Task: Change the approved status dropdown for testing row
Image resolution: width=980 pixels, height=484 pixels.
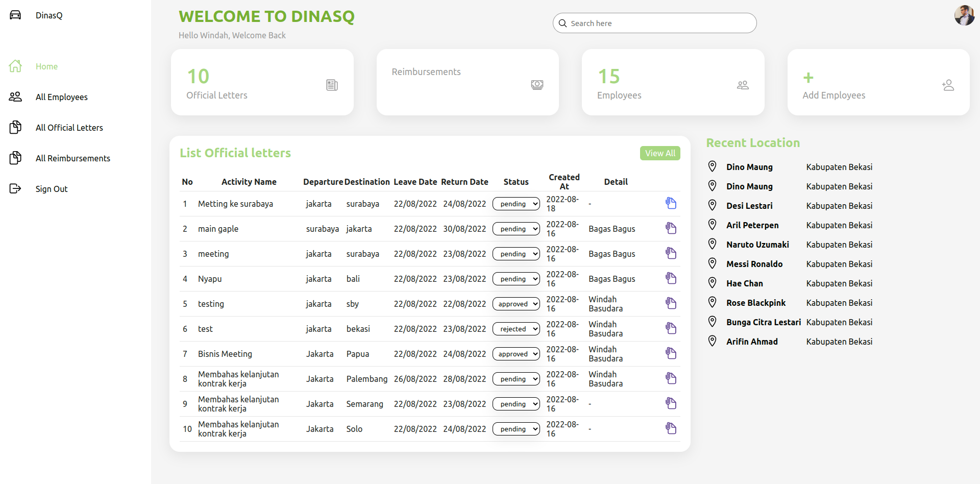Action: click(516, 303)
